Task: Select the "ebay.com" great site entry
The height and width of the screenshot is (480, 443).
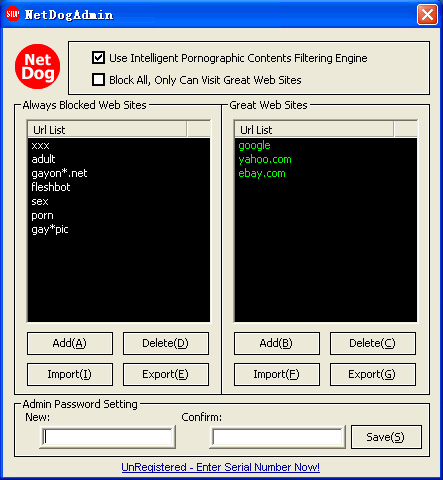Action: coord(262,173)
